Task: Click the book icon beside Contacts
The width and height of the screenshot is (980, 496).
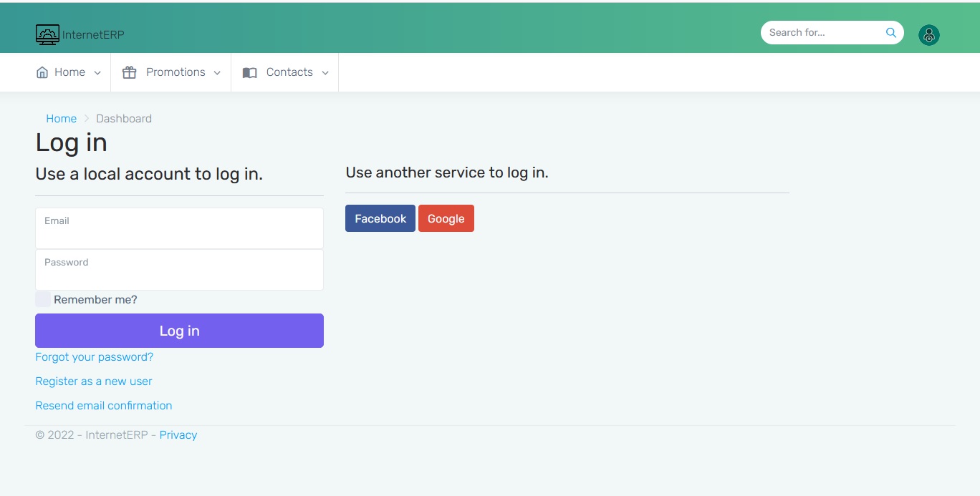Action: click(x=249, y=72)
